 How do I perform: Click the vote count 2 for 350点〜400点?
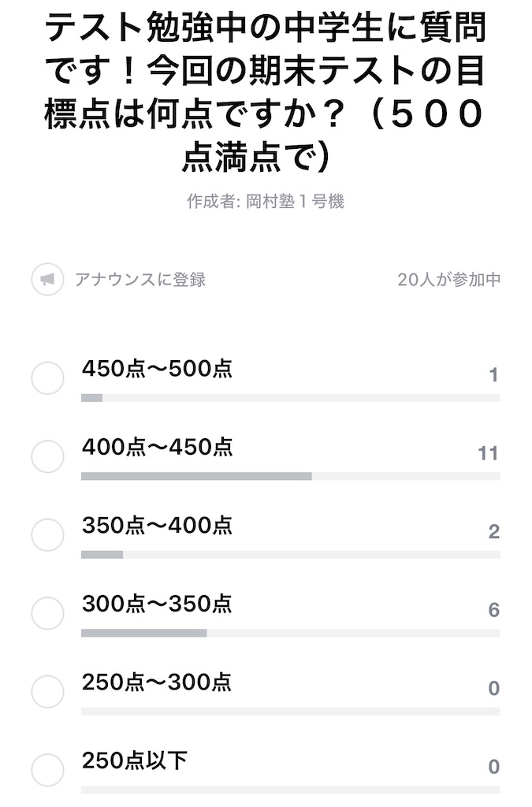494,532
